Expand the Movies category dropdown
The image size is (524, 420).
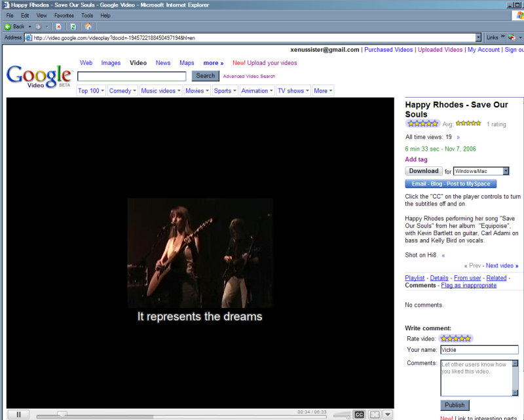(x=207, y=90)
